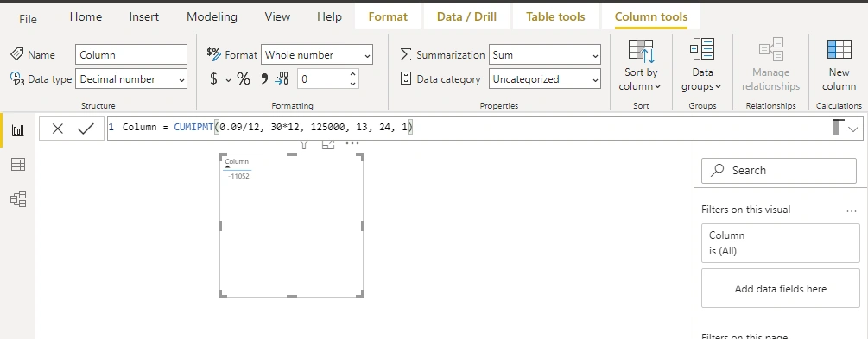
Task: Apply percentage format
Action: (244, 79)
